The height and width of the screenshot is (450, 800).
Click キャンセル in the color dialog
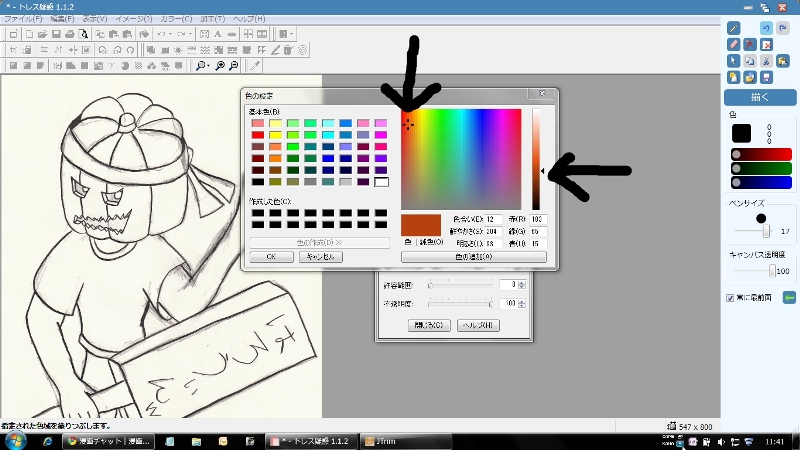click(320, 257)
